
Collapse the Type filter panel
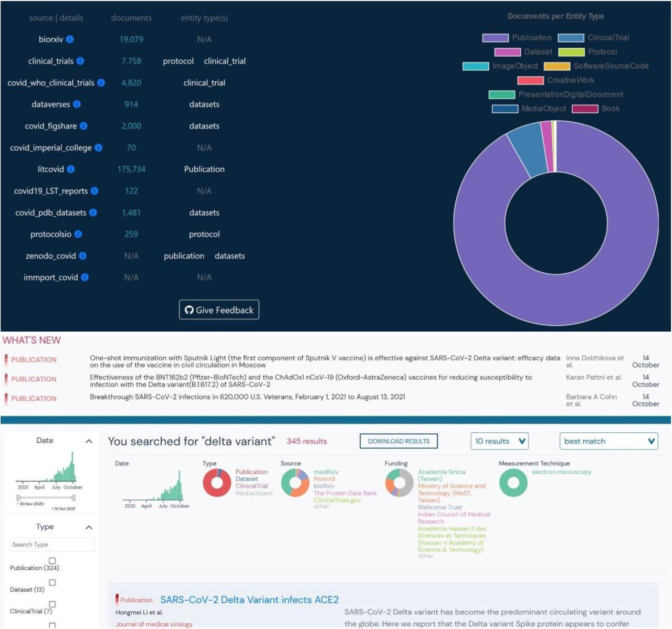[x=89, y=527]
